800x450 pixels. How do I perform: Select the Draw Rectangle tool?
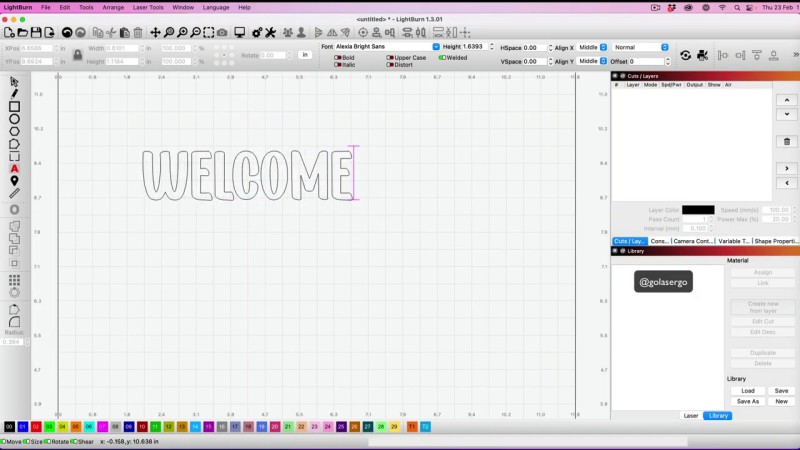pos(14,106)
